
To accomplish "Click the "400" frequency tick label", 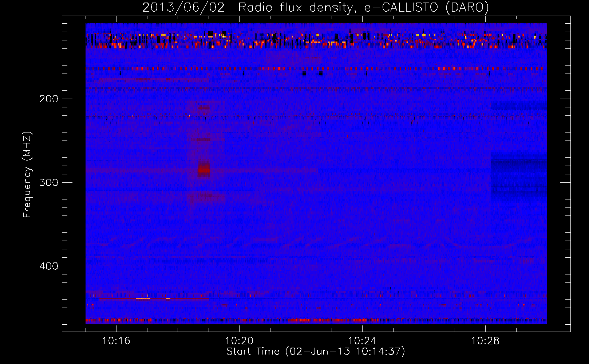I will pos(49,266).
